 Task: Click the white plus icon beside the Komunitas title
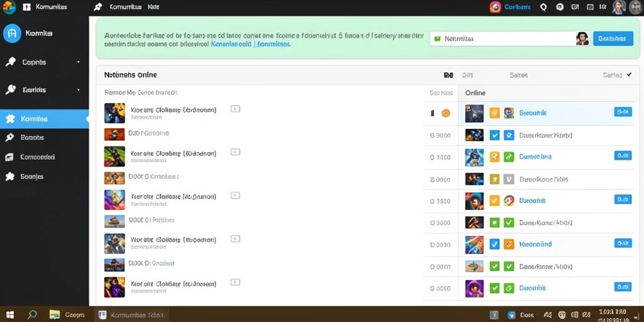[26, 7]
